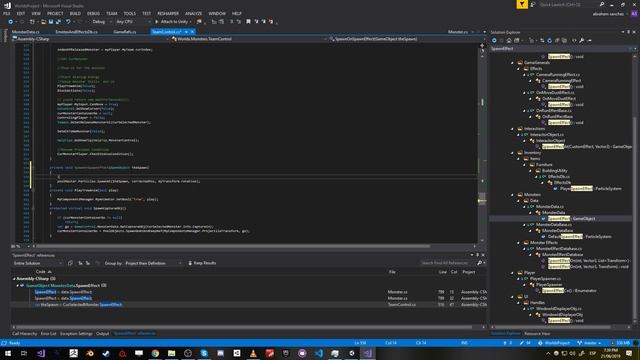Image resolution: width=640 pixels, height=360 pixels.
Task: Switch to Resource View tab
Action: click(x=537, y=333)
